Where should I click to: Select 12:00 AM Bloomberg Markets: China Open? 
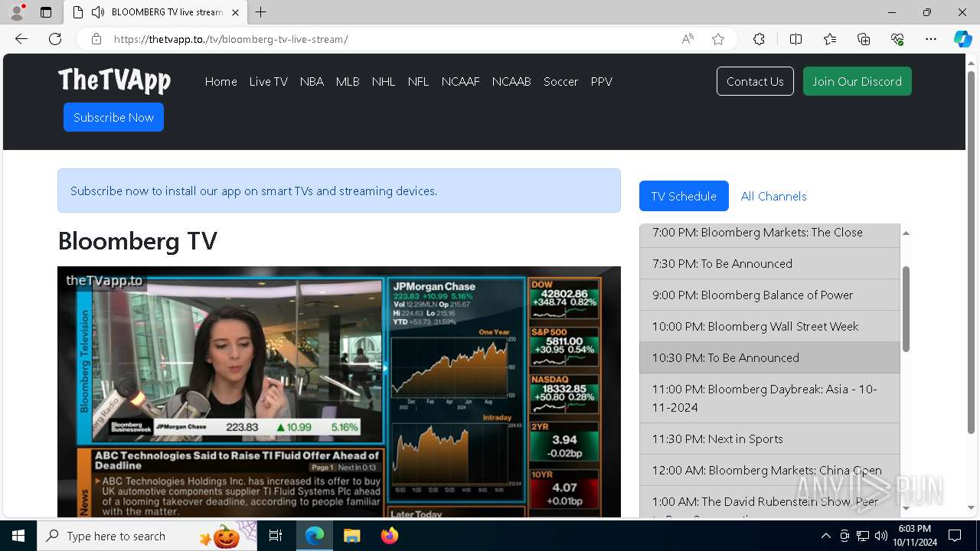pos(769,470)
